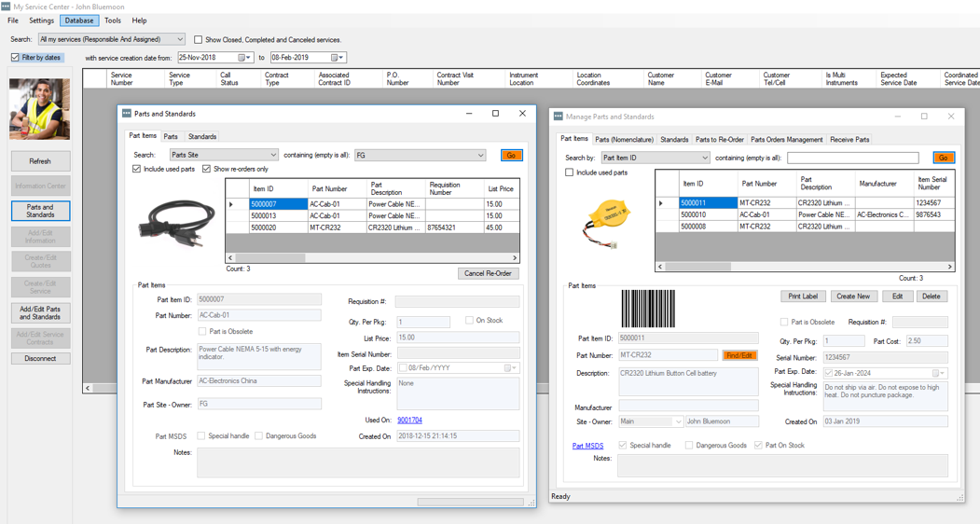
Task: Open the containing FG dropdown
Action: [x=480, y=156]
